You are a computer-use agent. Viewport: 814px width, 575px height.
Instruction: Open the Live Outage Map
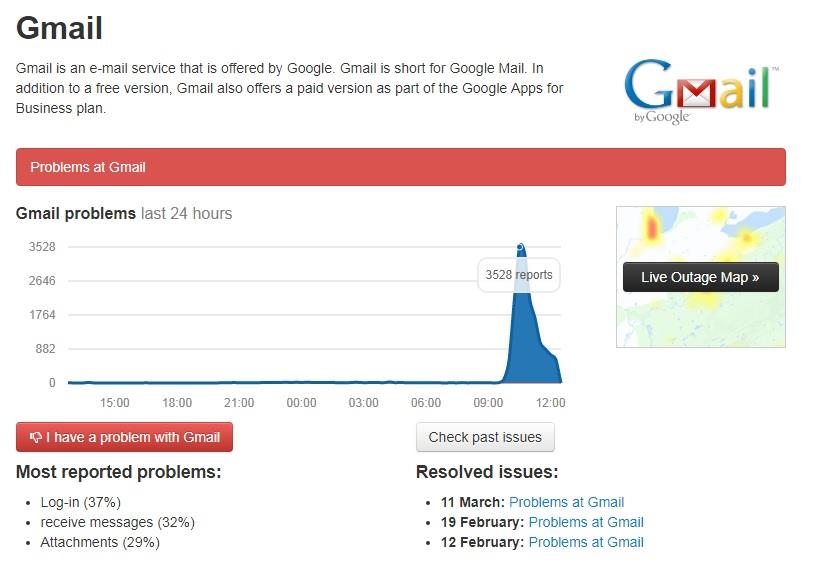point(701,277)
